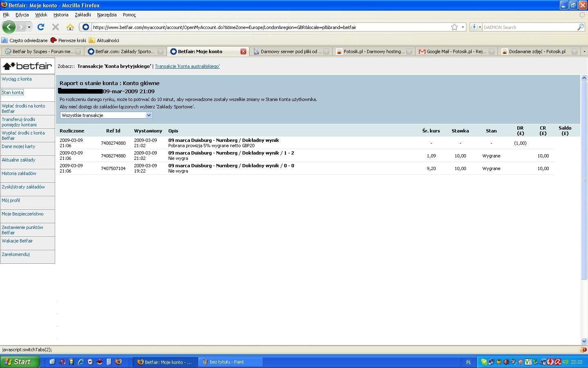Open the Narzędzia menu
Image resolution: width=588 pixels, height=368 pixels.
click(x=107, y=15)
